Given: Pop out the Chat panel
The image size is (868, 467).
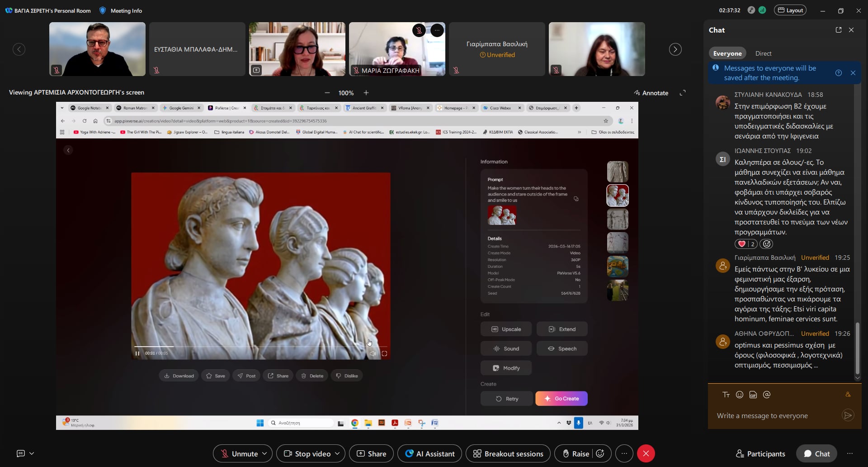Looking at the screenshot, I should tap(839, 30).
